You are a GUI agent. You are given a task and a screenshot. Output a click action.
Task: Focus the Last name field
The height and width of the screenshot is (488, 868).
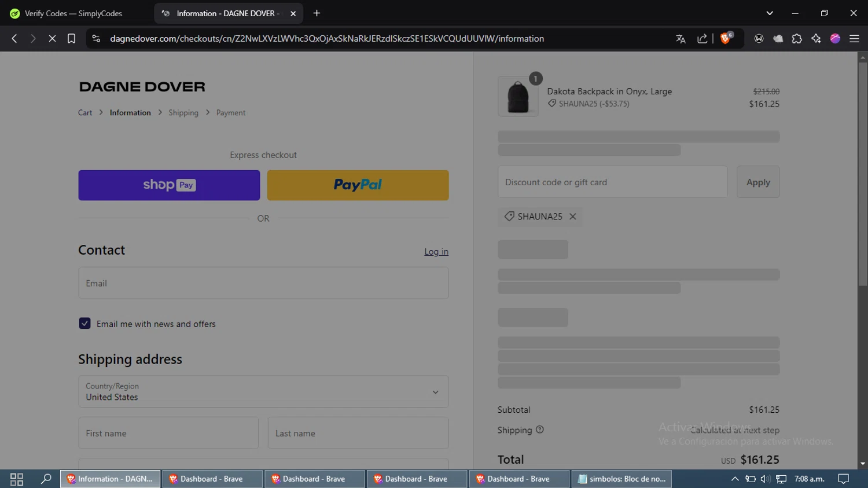coord(358,433)
